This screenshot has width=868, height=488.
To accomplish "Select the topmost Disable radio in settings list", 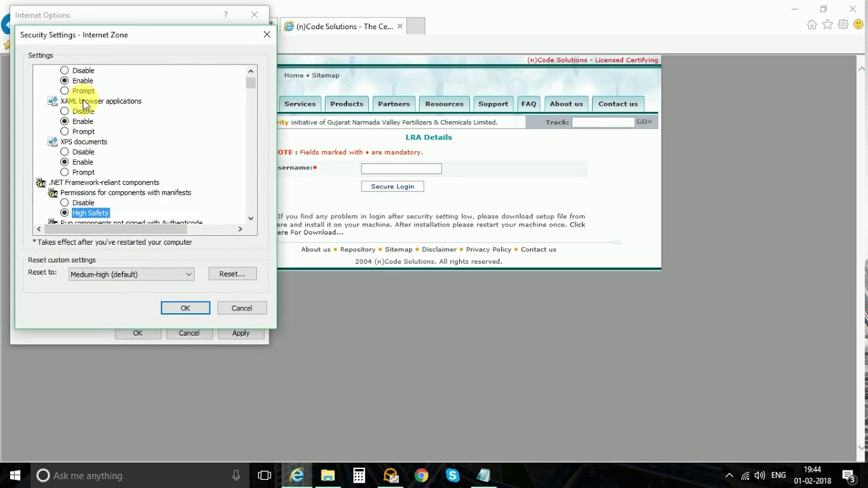I will [x=65, y=70].
